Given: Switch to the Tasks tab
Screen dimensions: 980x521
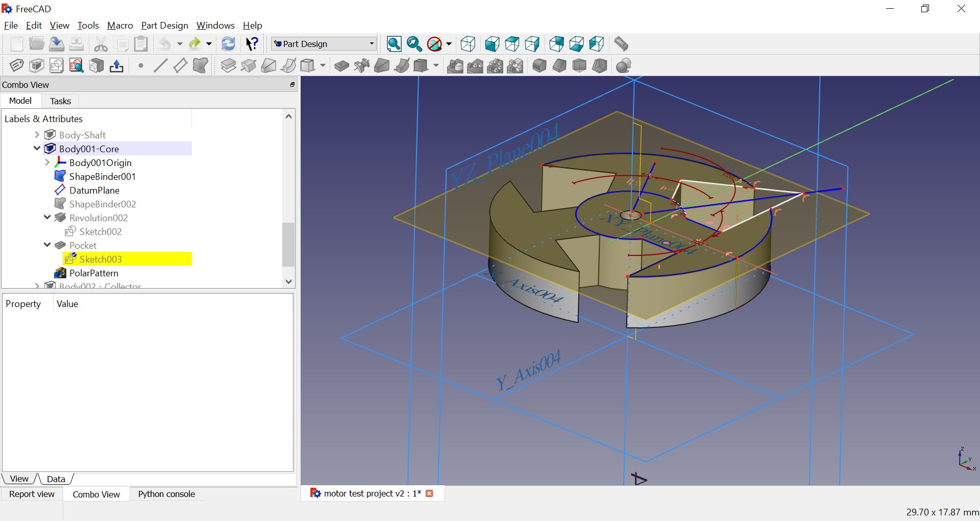Looking at the screenshot, I should click(x=60, y=101).
